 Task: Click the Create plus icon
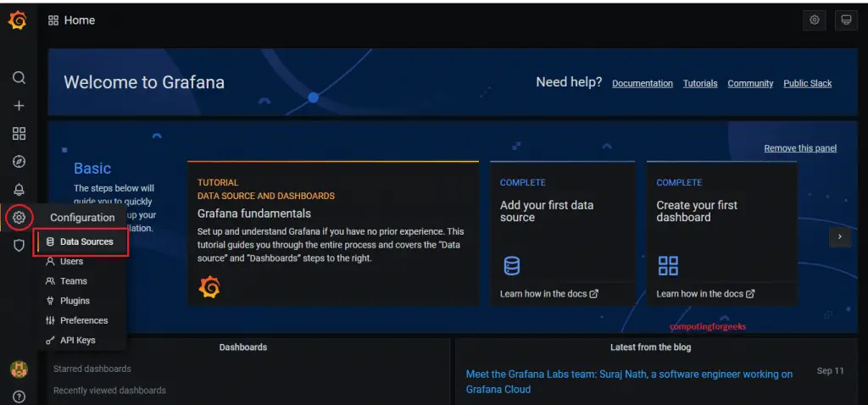click(x=19, y=106)
